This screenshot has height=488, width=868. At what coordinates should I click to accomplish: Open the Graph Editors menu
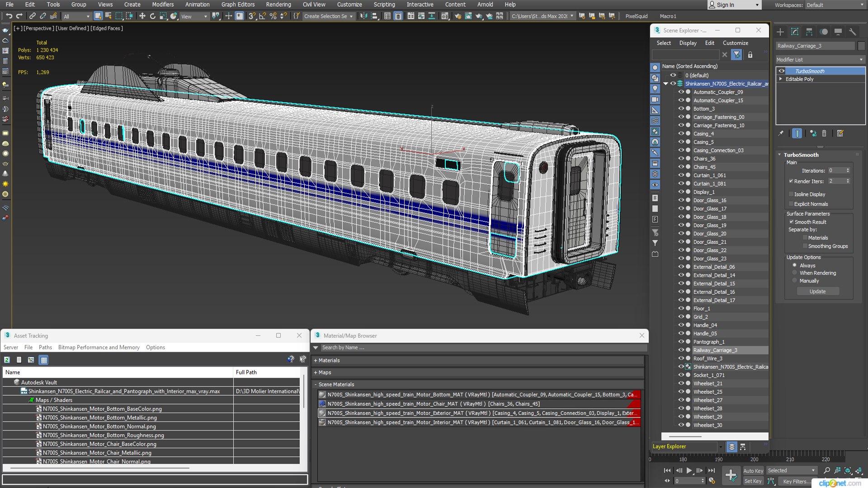click(238, 5)
